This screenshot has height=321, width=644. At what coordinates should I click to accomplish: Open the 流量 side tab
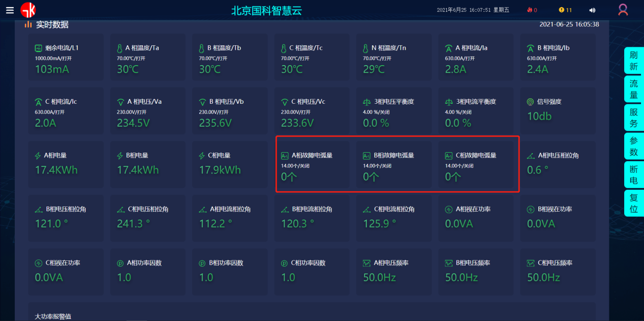pyautogui.click(x=633, y=89)
